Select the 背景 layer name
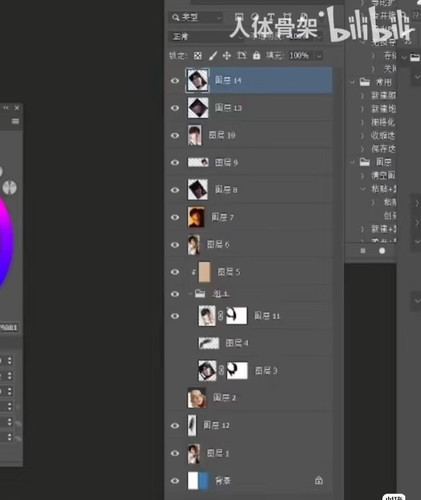421x500 pixels. click(x=223, y=480)
